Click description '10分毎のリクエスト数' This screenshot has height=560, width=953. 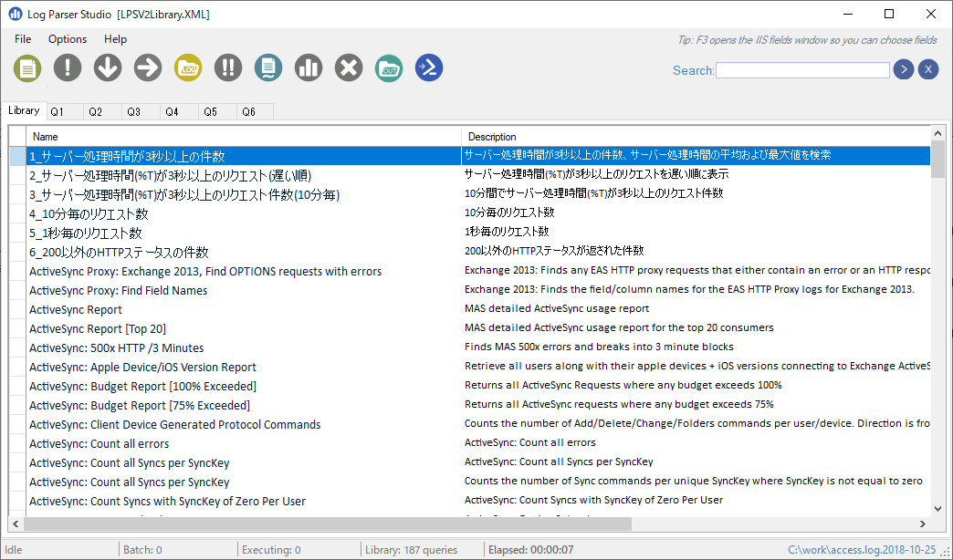[x=509, y=213]
